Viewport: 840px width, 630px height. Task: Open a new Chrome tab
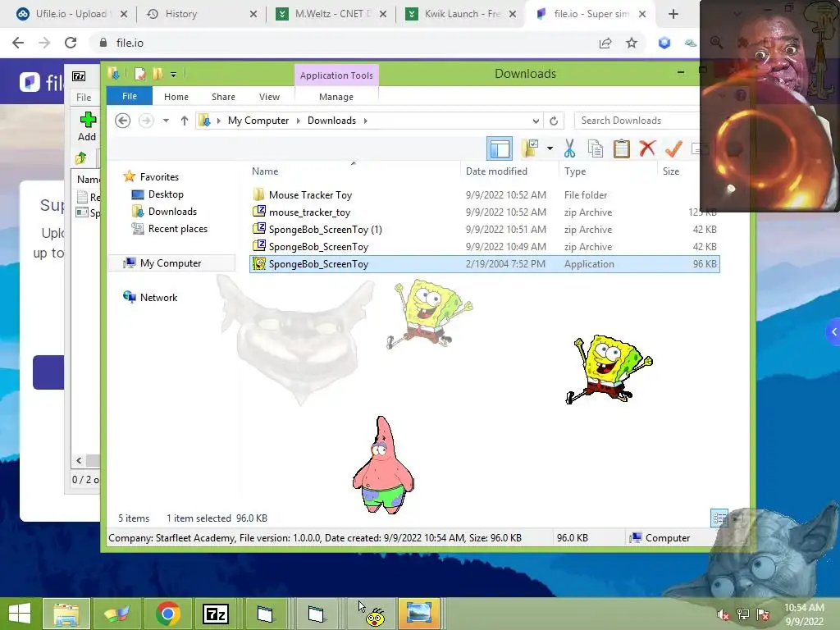(673, 14)
